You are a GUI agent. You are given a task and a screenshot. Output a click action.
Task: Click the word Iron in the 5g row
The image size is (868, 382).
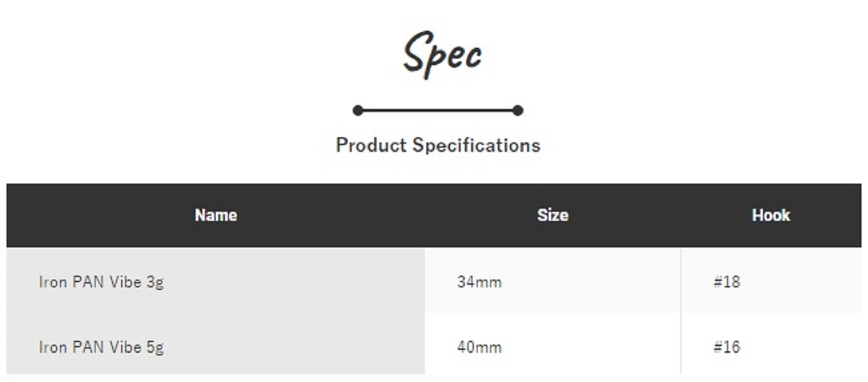point(53,347)
